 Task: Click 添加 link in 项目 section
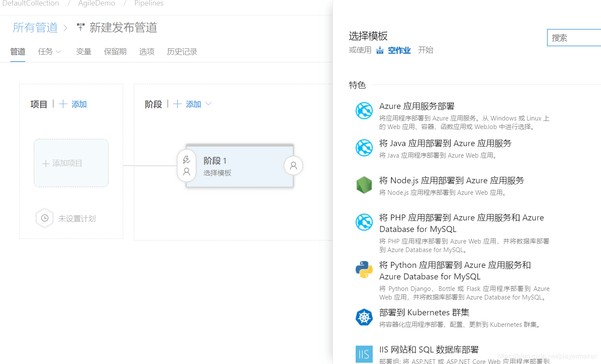[x=79, y=104]
